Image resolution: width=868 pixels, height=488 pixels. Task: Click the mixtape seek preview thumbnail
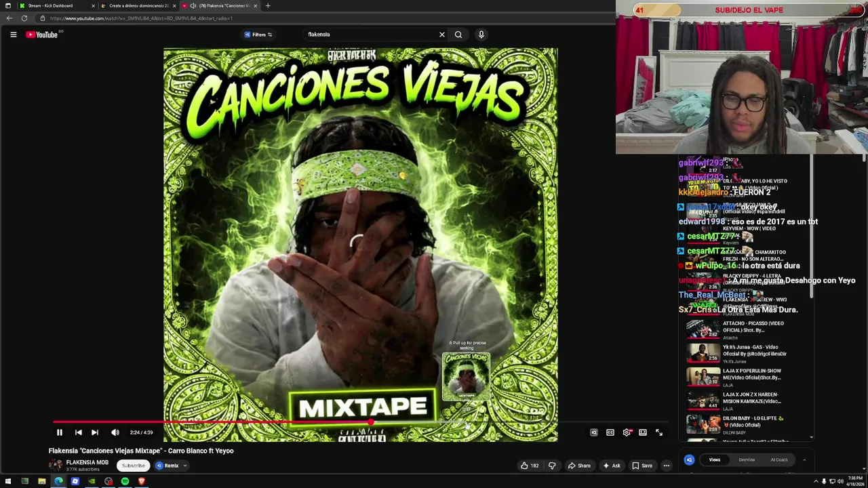[x=466, y=376]
